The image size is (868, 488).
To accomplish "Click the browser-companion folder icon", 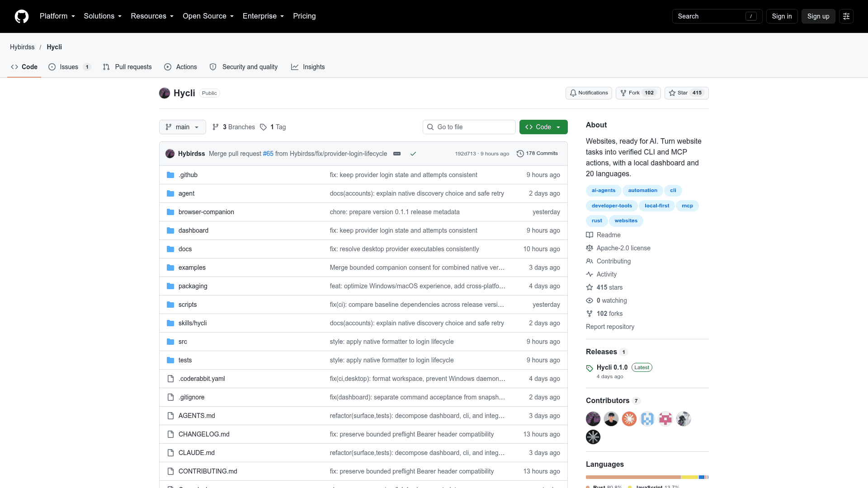I will [170, 212].
